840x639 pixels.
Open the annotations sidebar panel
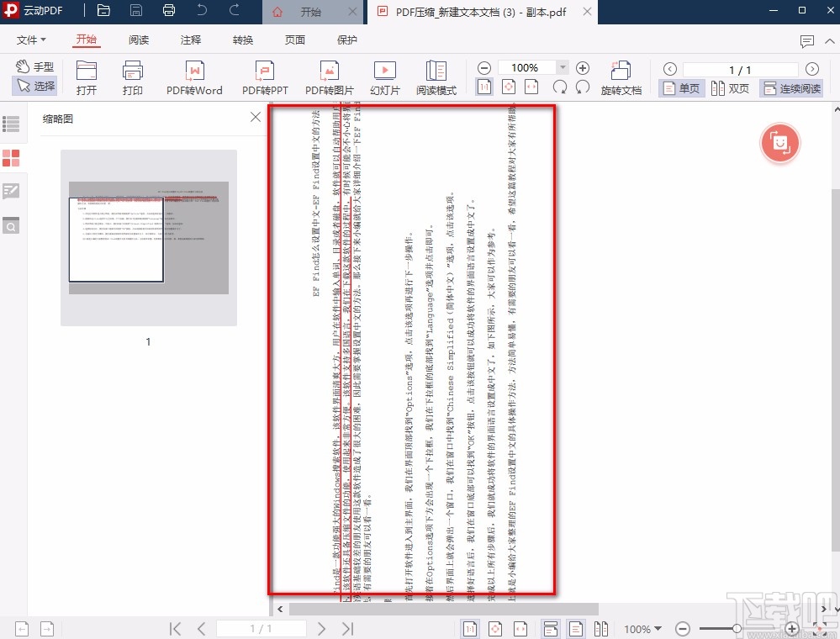[11, 191]
